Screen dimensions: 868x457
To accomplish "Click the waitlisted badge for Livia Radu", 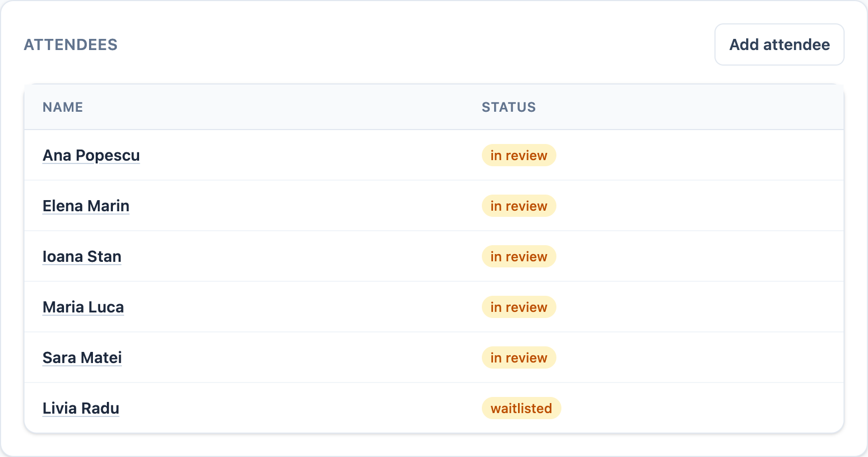I will [521, 409].
